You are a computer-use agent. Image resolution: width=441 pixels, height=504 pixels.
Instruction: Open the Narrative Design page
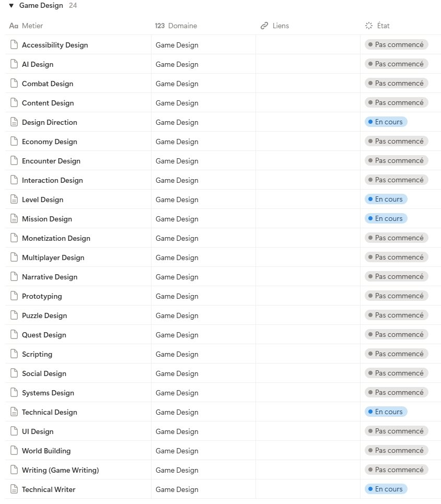coord(50,277)
